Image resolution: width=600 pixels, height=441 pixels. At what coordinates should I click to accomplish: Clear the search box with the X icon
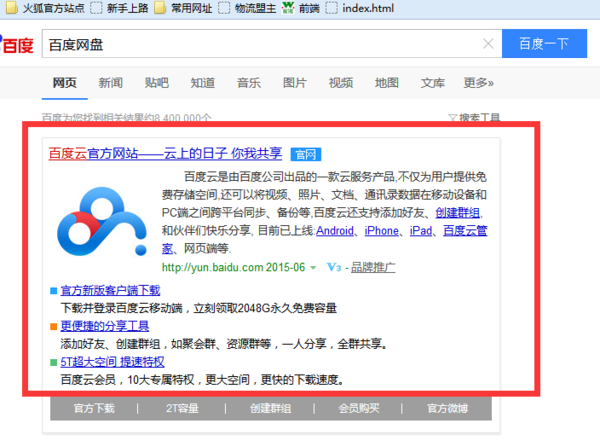point(488,44)
